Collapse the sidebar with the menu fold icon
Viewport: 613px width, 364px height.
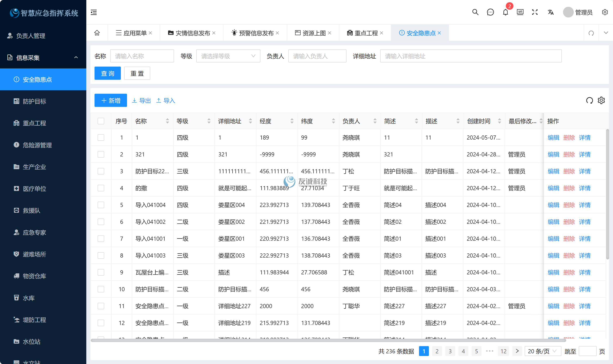point(94,12)
